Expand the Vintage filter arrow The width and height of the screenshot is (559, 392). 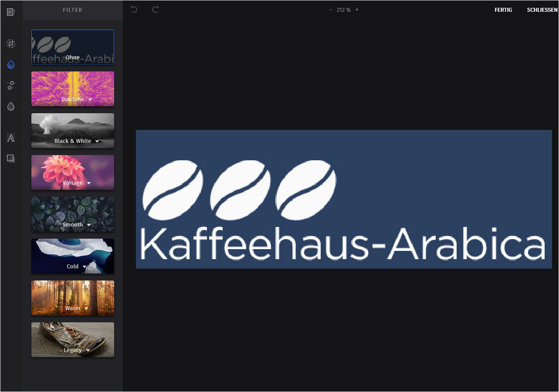point(89,183)
